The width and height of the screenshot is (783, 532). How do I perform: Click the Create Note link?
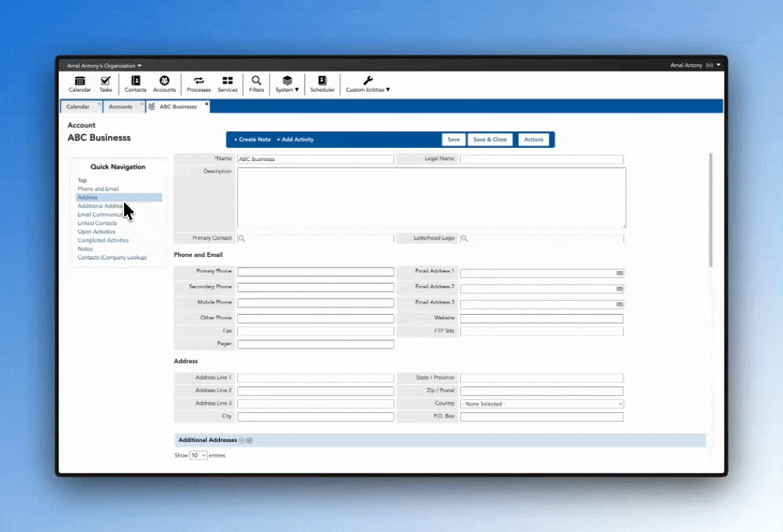click(253, 140)
